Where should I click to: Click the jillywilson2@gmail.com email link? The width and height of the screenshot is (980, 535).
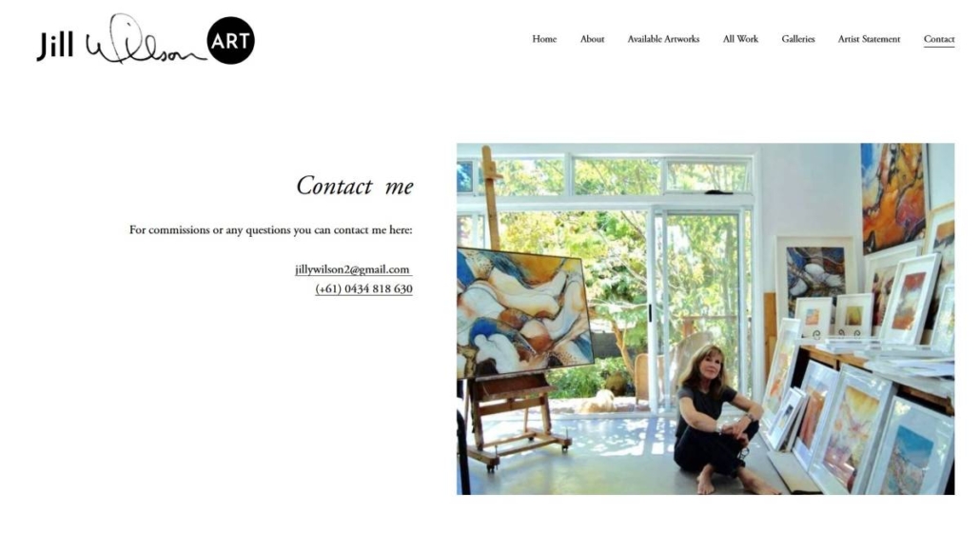tap(353, 269)
